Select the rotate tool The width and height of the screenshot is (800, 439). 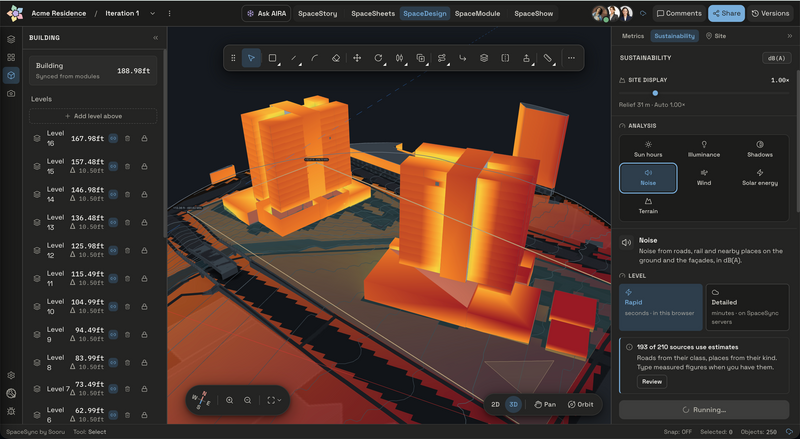pyautogui.click(x=378, y=58)
